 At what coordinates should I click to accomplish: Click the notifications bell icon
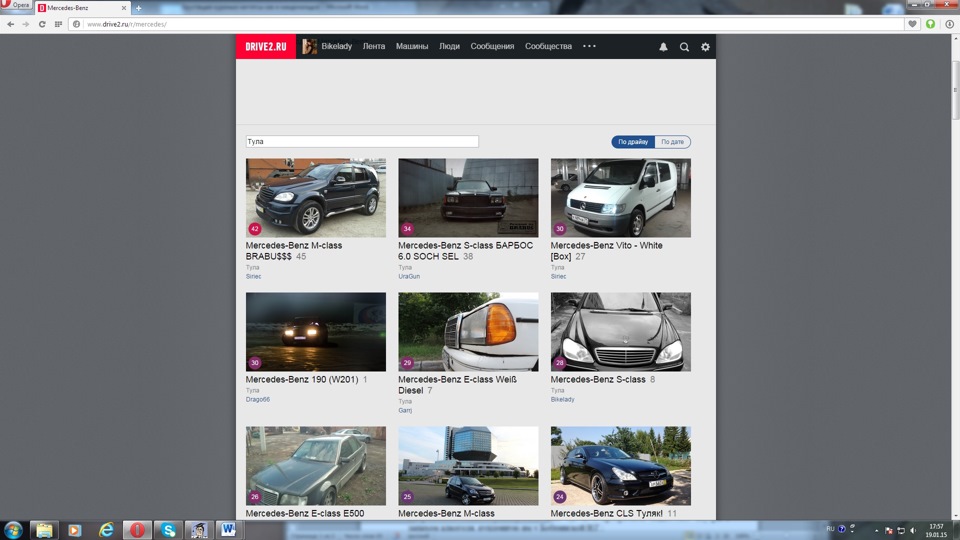point(663,47)
